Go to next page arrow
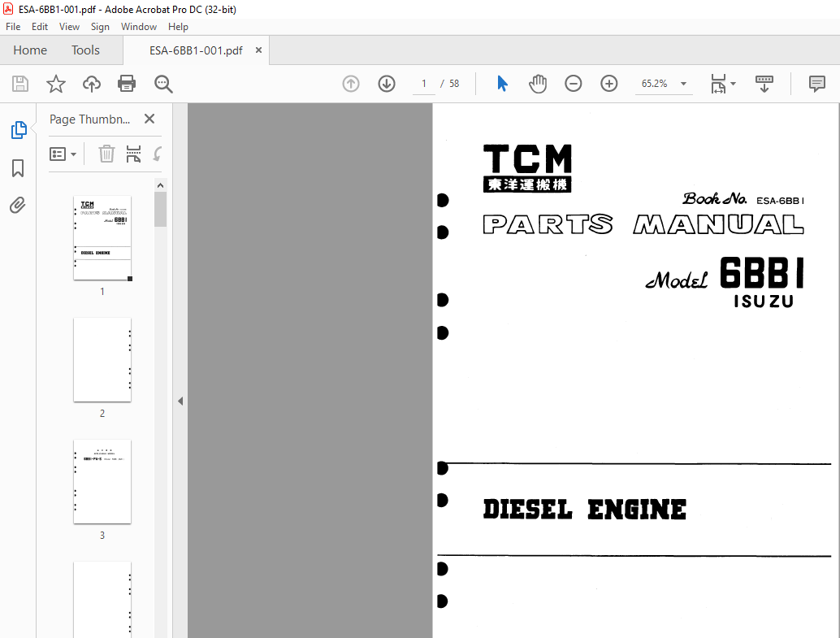This screenshot has width=840, height=638. tap(386, 84)
